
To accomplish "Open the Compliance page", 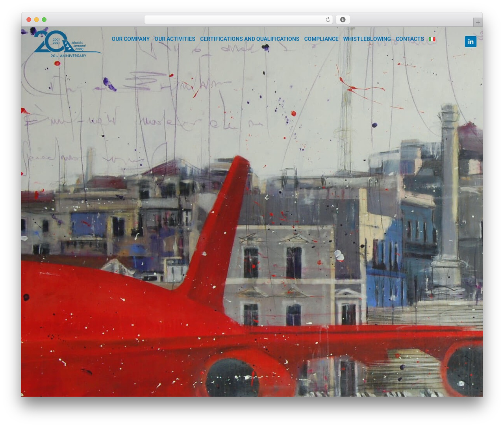I will click(x=321, y=39).
